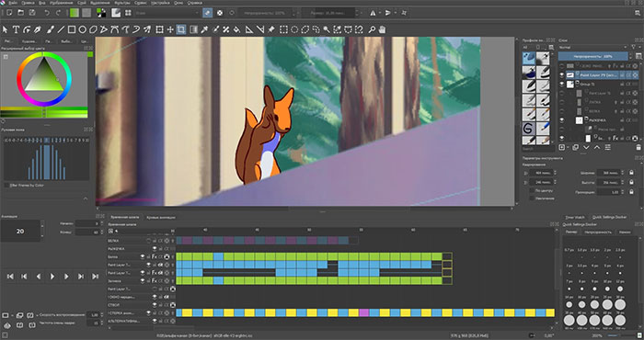Select the Rectangle shape tool
Viewport: 644px width, 340px height.
(x=72, y=29)
